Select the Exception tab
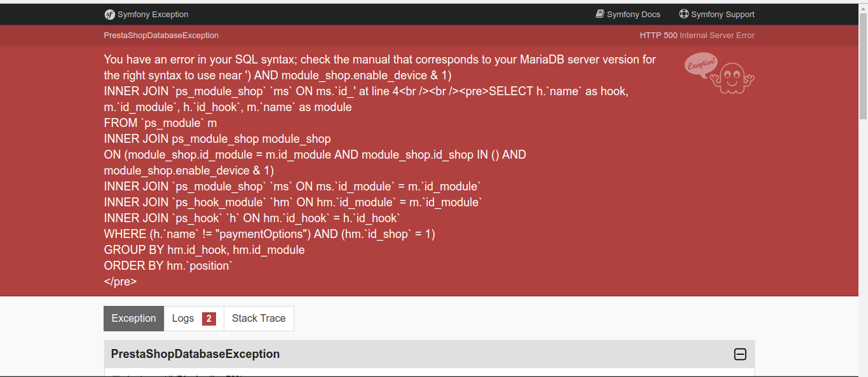This screenshot has height=377, width=868. coord(133,319)
